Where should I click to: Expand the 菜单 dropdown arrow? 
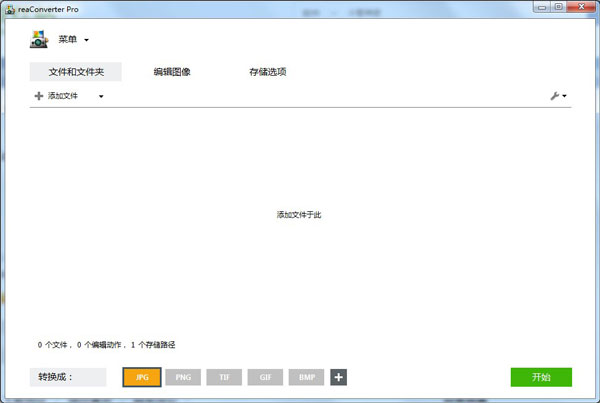click(87, 41)
